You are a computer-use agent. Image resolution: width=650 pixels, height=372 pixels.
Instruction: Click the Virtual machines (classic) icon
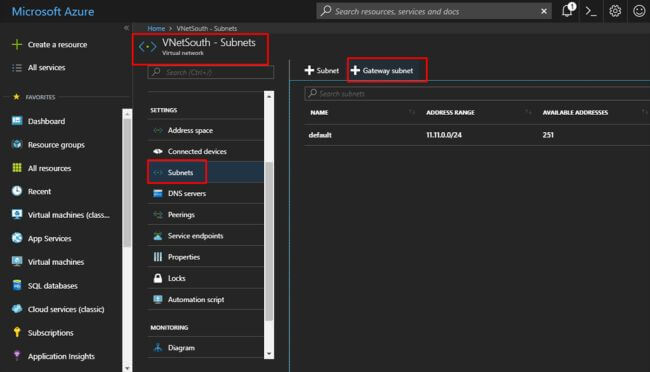(17, 214)
